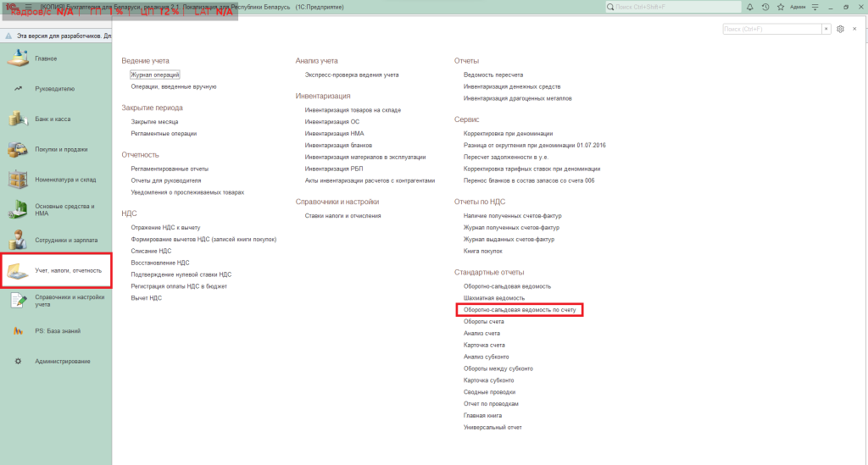Click the Покупки и продажи section icon
The image size is (868, 465).
coord(18,149)
